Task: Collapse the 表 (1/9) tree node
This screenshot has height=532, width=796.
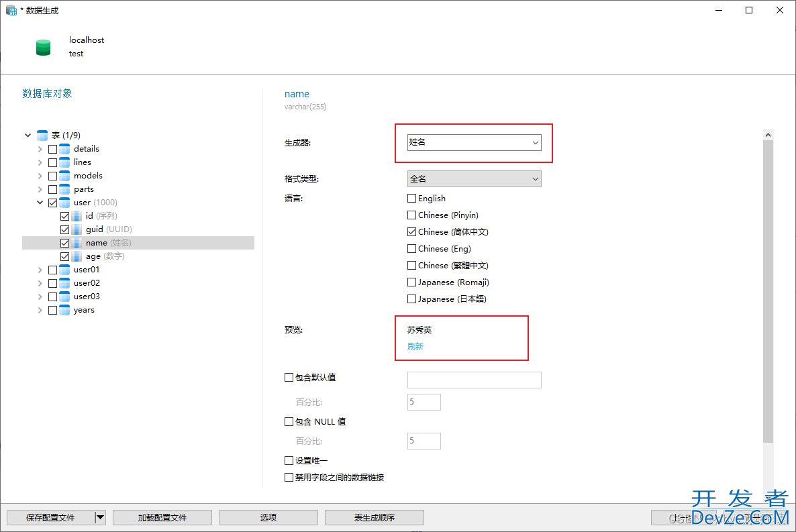Action: 28,136
